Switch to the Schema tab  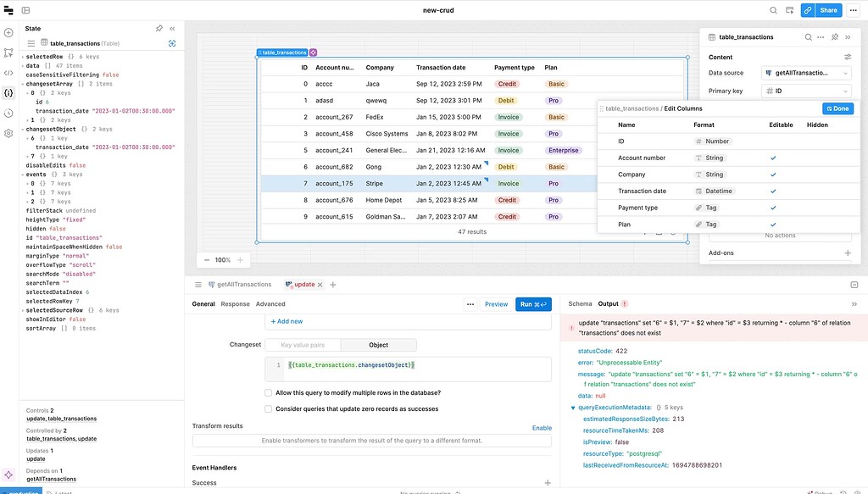click(x=580, y=303)
